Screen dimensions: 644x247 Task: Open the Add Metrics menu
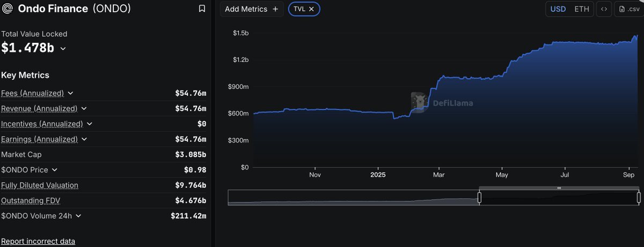252,9
